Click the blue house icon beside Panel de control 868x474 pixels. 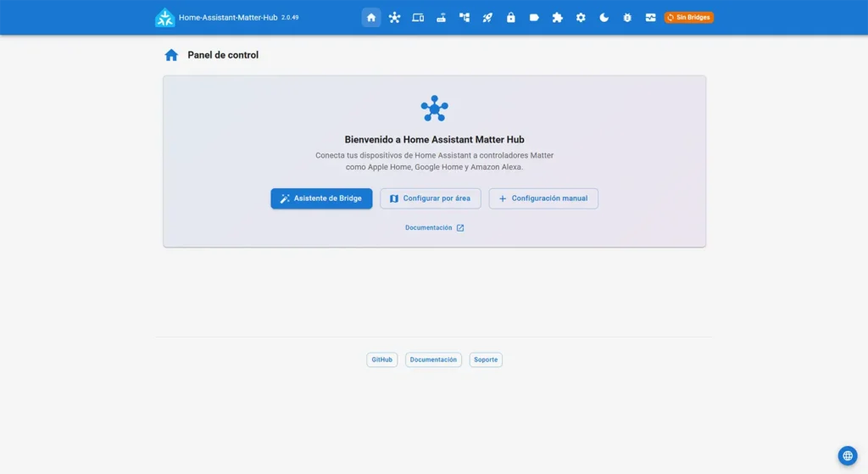point(171,55)
